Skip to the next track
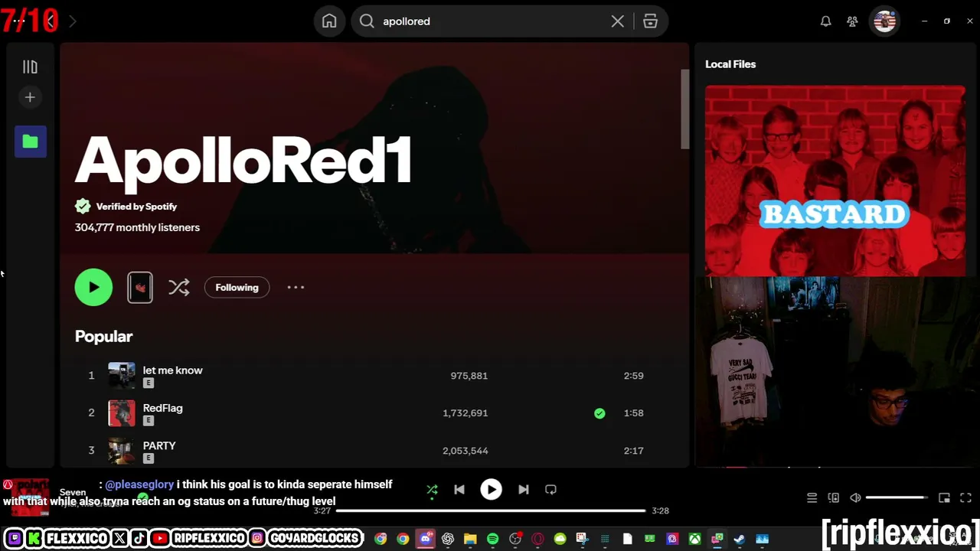980x551 pixels. coord(524,490)
